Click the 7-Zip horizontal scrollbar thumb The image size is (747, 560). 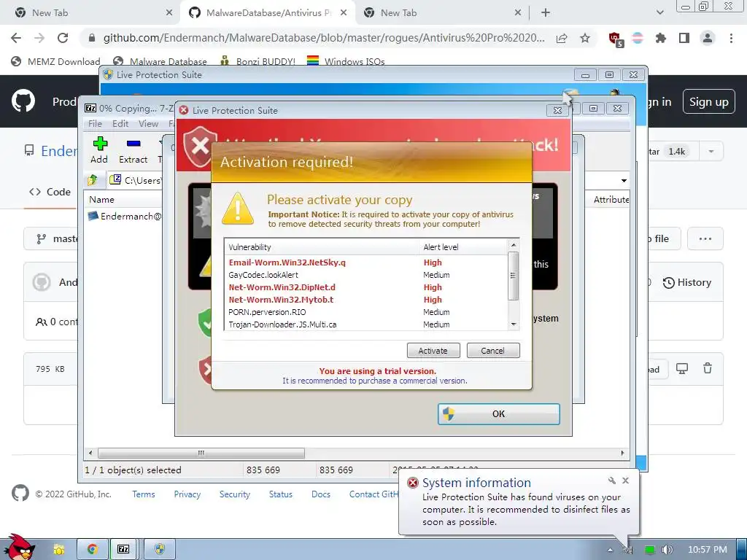click(x=201, y=453)
